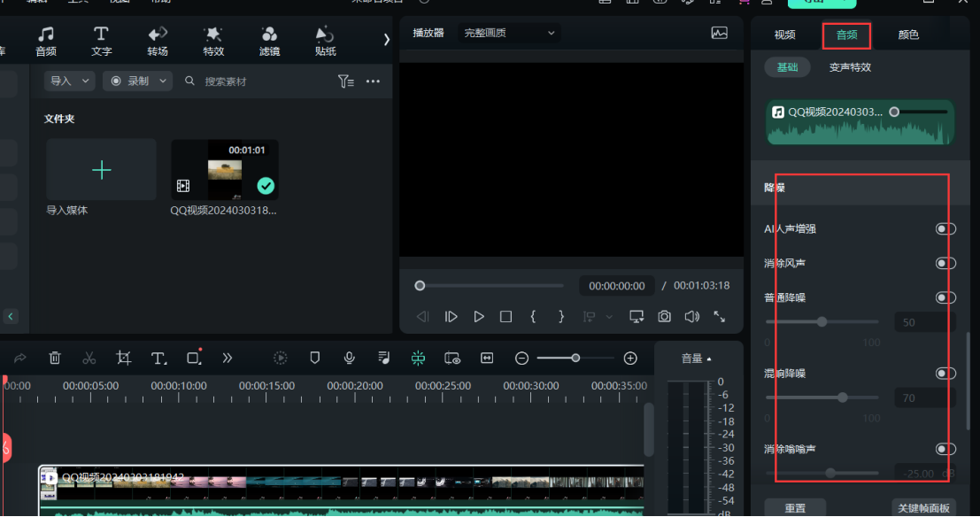
Task: Turn on the 消除风声 switch
Action: 945,263
